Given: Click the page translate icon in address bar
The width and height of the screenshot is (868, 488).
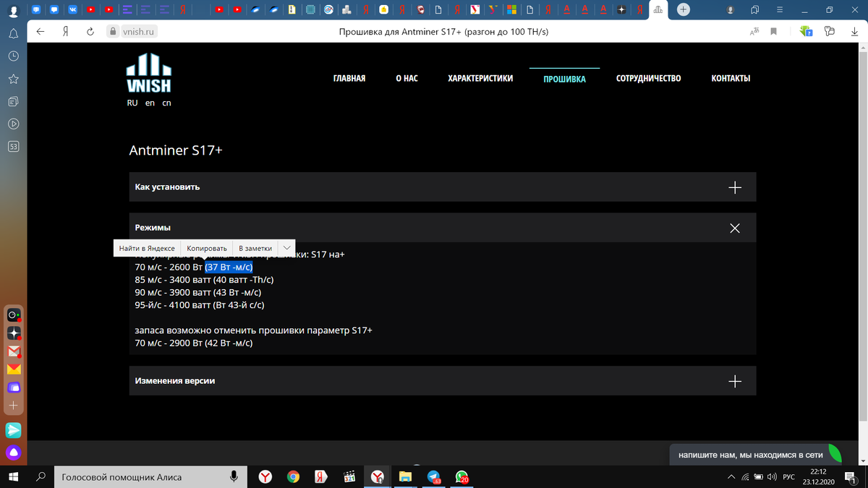Looking at the screenshot, I should (754, 32).
